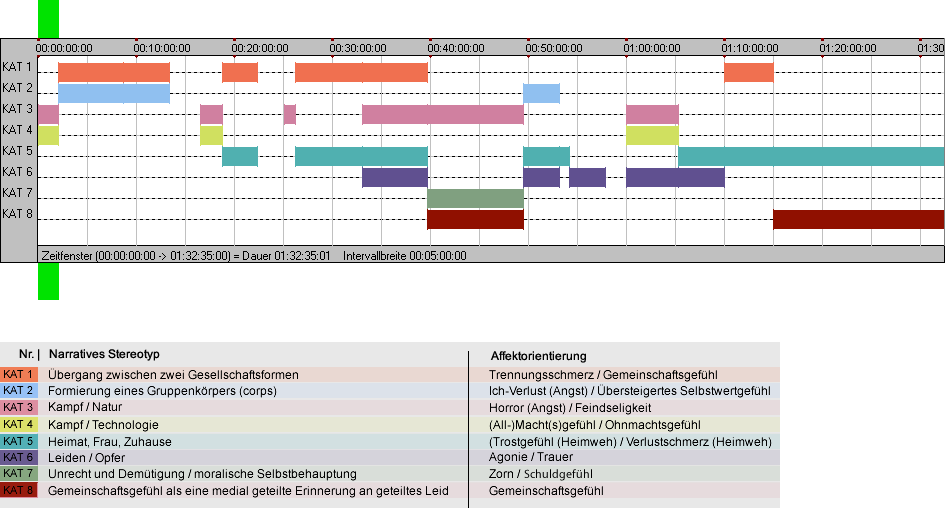Click the 00:00:00:00 timecode on the ruler

click(64, 48)
